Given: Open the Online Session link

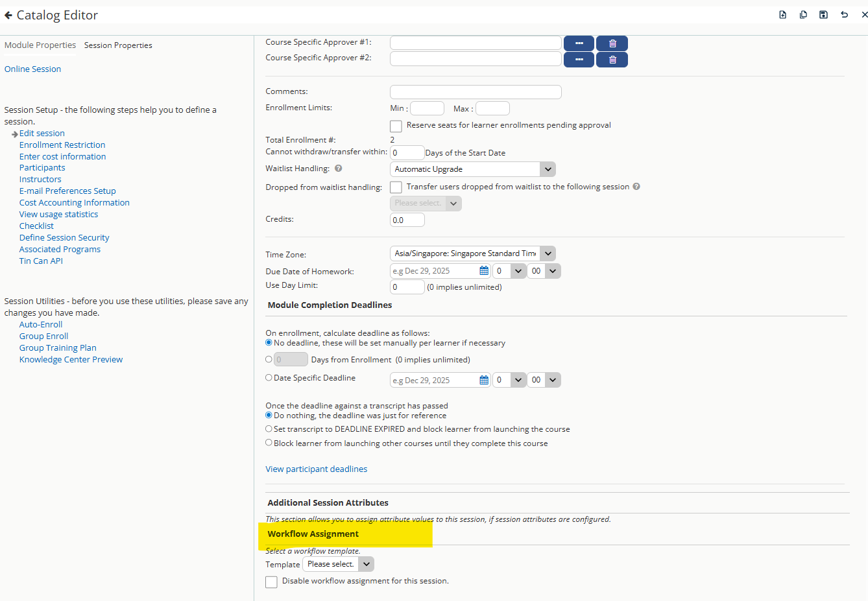Looking at the screenshot, I should click(x=32, y=69).
